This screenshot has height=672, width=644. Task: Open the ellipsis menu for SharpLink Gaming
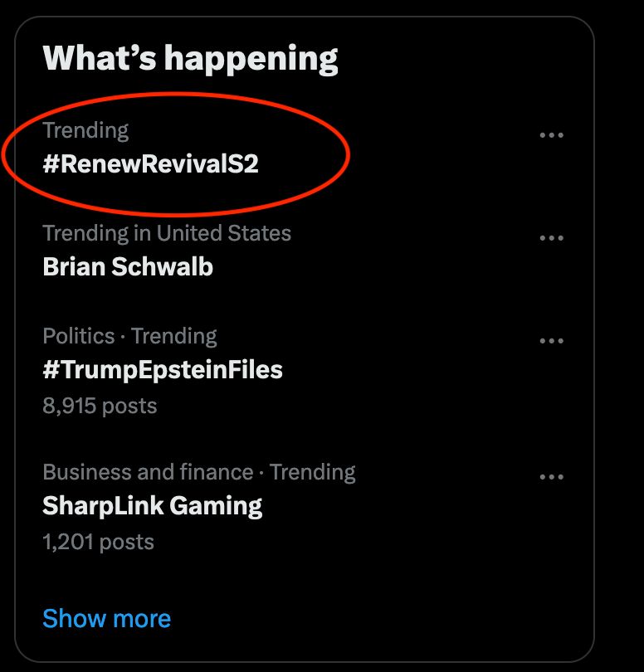pyautogui.click(x=552, y=477)
